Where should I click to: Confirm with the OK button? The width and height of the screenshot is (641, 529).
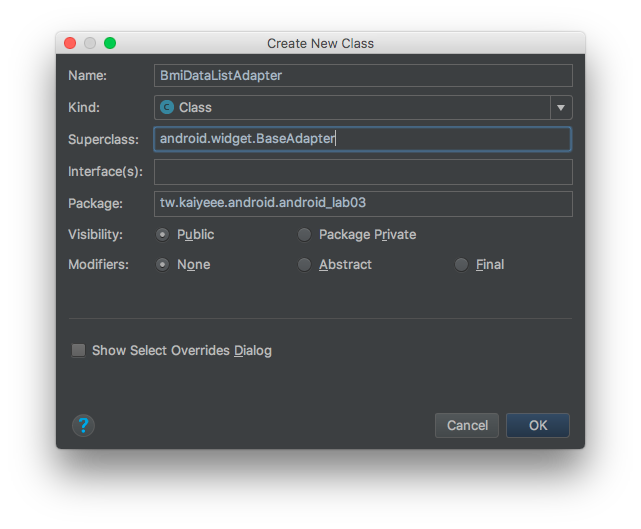(538, 426)
